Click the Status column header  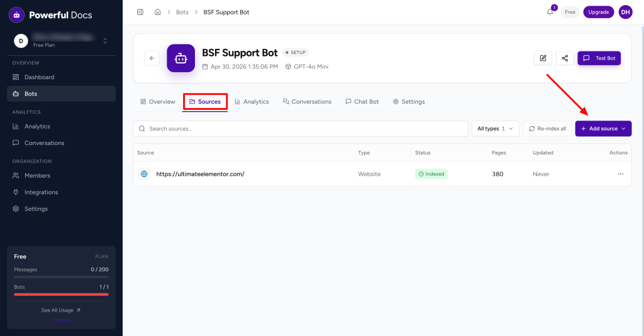tap(423, 153)
